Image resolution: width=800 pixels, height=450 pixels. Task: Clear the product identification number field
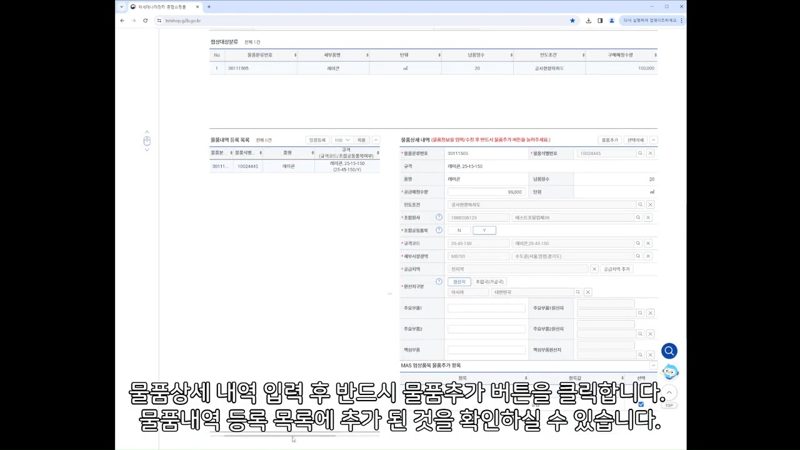tap(651, 153)
